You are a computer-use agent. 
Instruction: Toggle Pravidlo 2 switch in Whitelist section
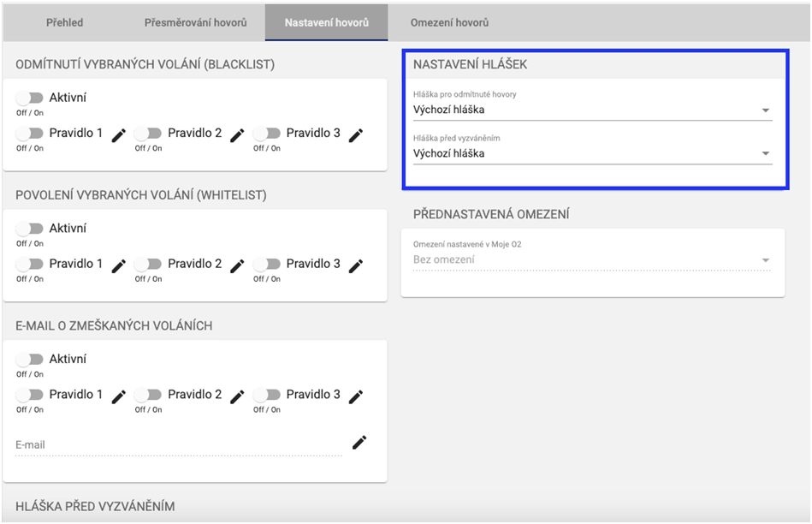(149, 265)
